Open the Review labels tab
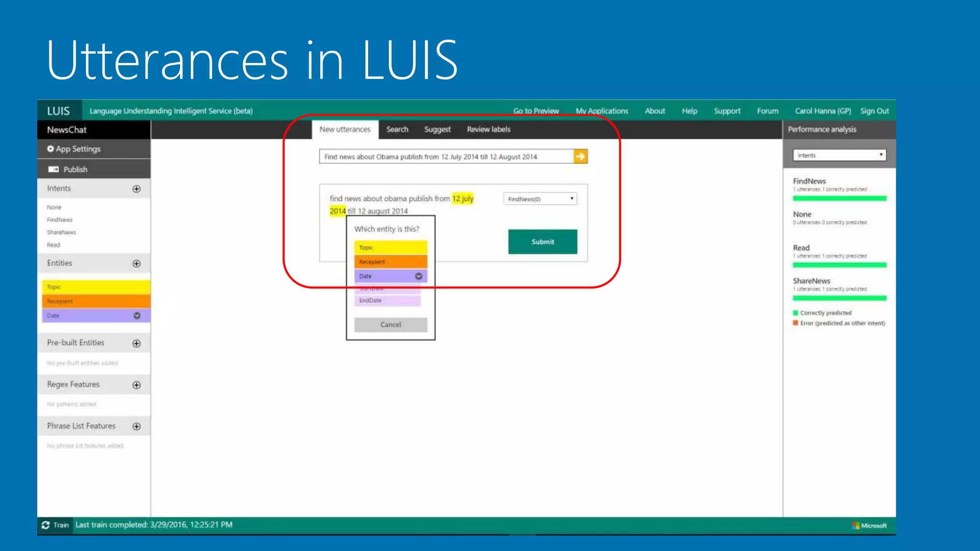This screenshot has width=980, height=551. 489,129
